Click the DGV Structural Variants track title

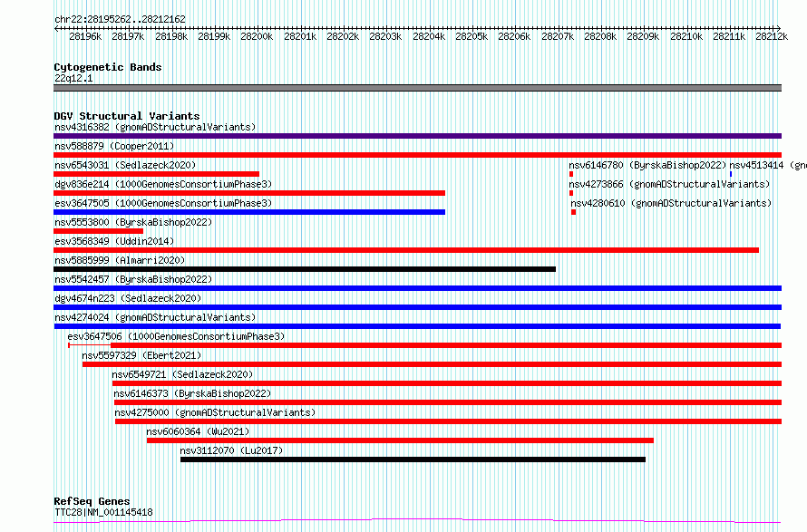[127, 116]
